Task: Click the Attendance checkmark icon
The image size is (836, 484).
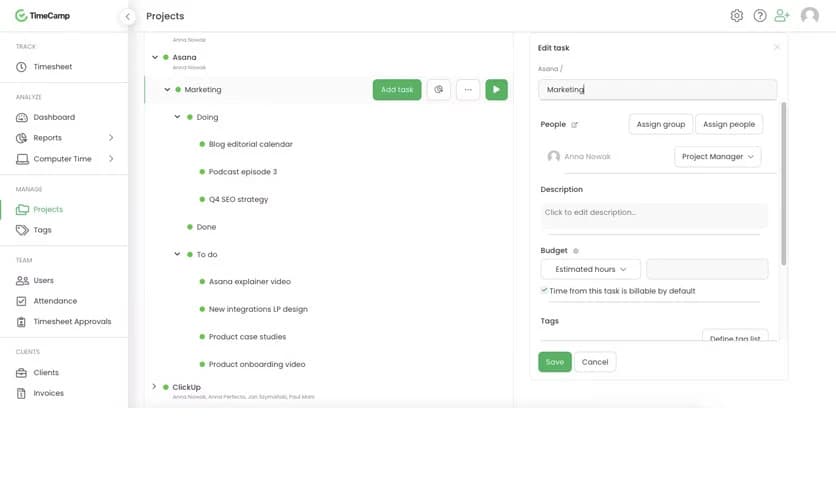Action: coord(21,301)
